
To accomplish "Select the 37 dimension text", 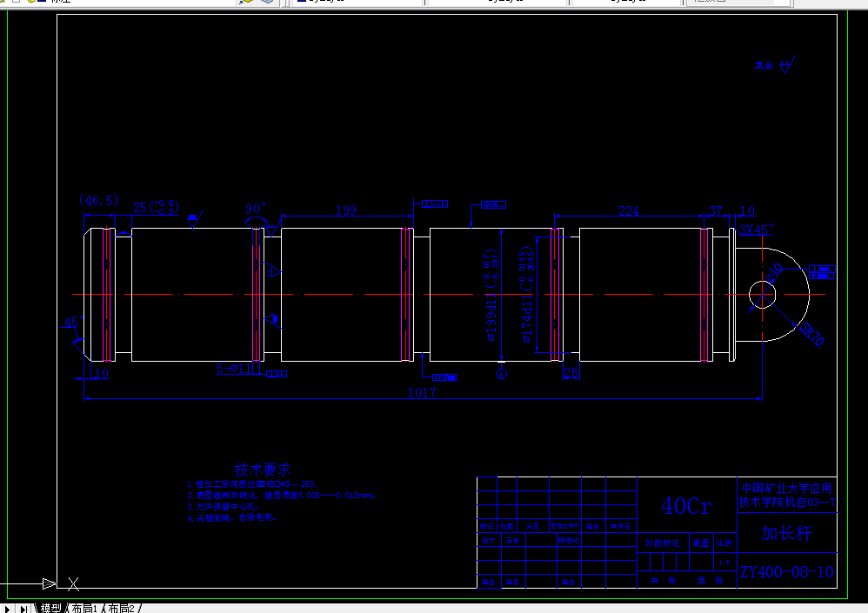I will coord(715,210).
